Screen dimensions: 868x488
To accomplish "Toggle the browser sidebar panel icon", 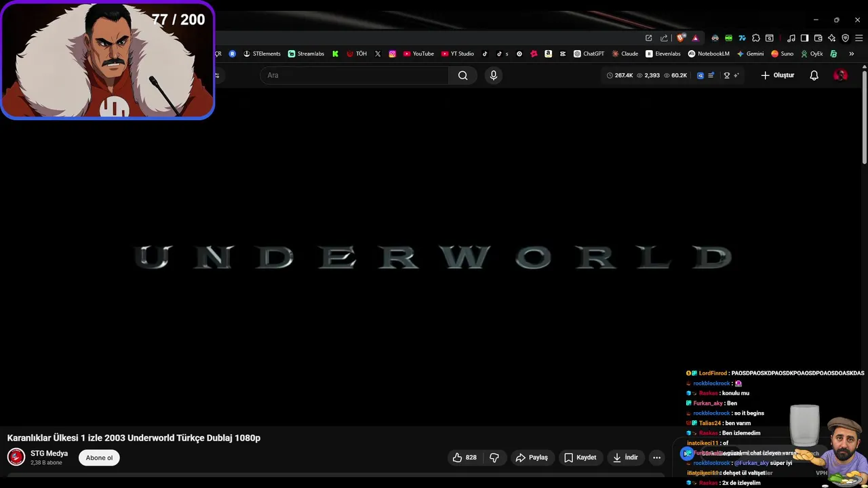I will (x=804, y=38).
